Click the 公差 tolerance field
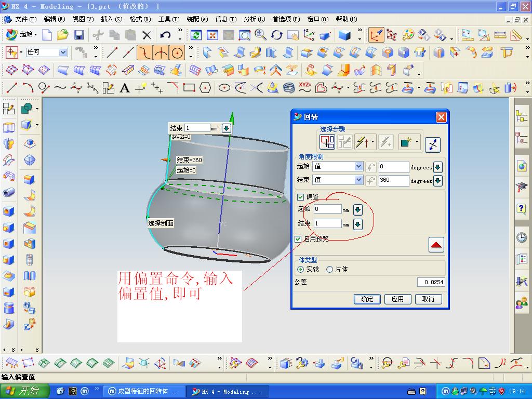The width and height of the screenshot is (532, 399). pyautogui.click(x=431, y=282)
